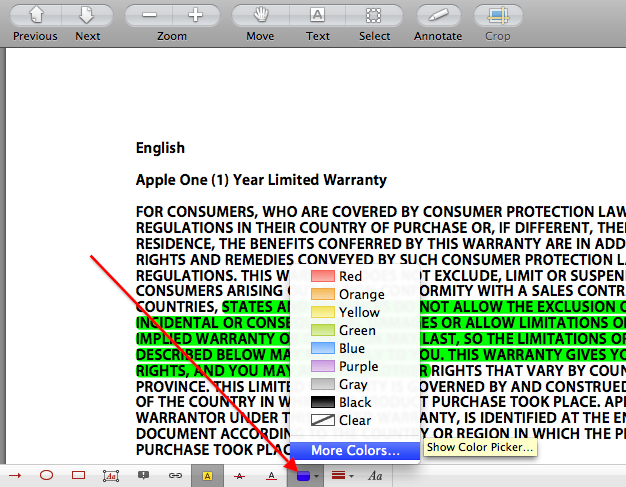Click 'Apple One (1) Year Limited Warranty' title
Image resolution: width=626 pixels, height=487 pixels.
[261, 180]
